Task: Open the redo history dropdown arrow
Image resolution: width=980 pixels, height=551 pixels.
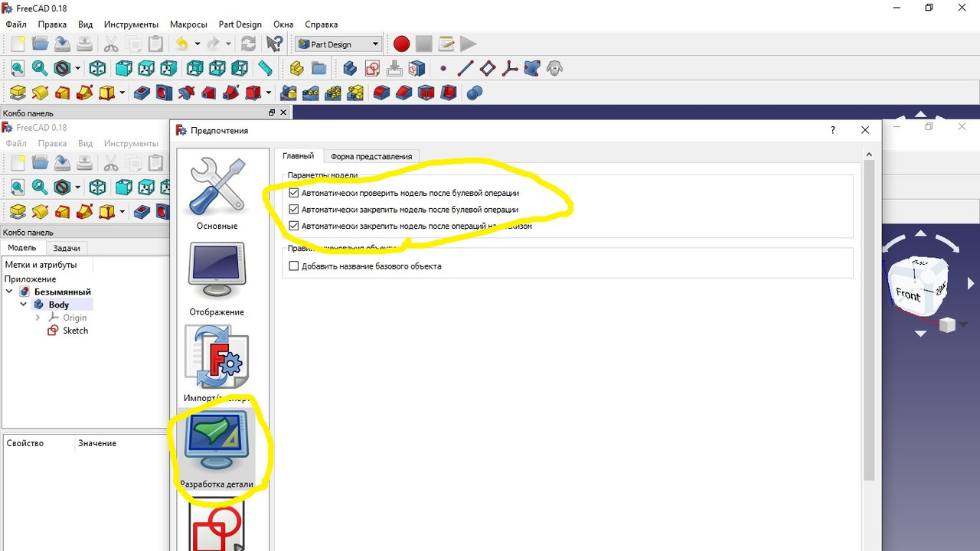Action: point(228,44)
